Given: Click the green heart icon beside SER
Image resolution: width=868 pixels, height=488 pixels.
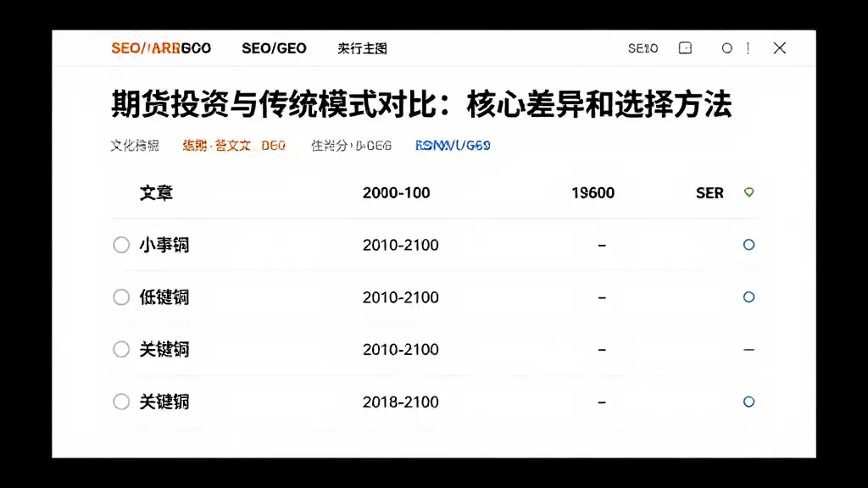Looking at the screenshot, I should click(749, 192).
